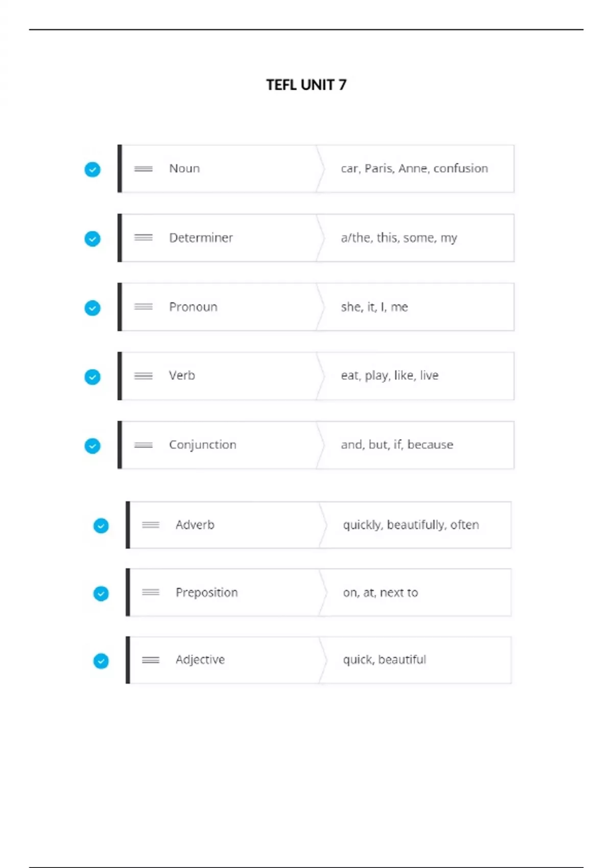Click the drag handle beside Adjective

(x=151, y=660)
